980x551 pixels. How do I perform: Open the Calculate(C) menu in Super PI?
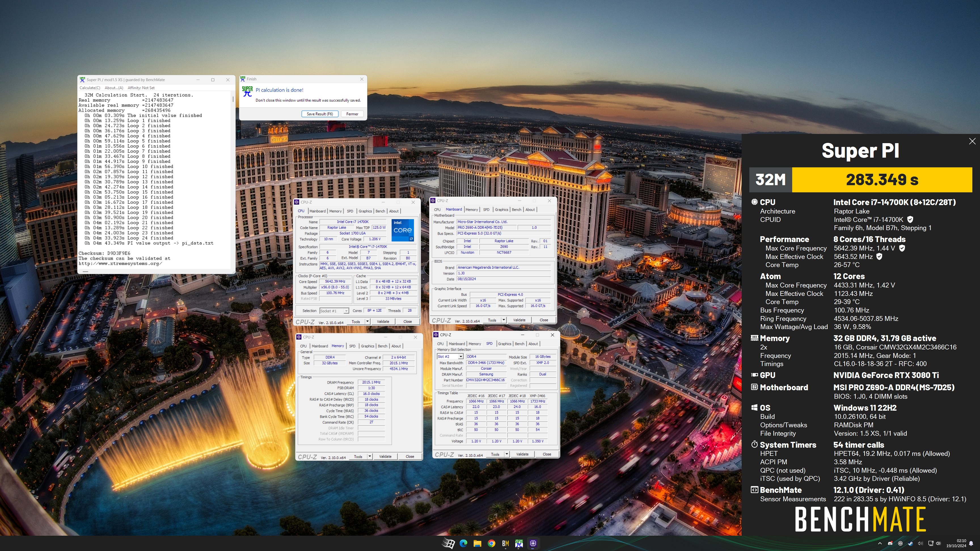pyautogui.click(x=90, y=88)
